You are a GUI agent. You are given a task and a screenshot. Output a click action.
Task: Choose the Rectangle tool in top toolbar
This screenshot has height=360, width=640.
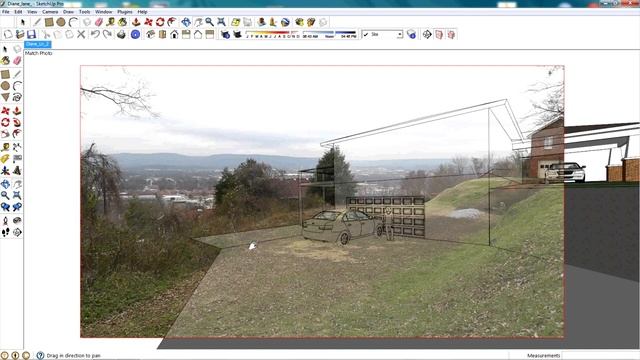[x=49, y=22]
